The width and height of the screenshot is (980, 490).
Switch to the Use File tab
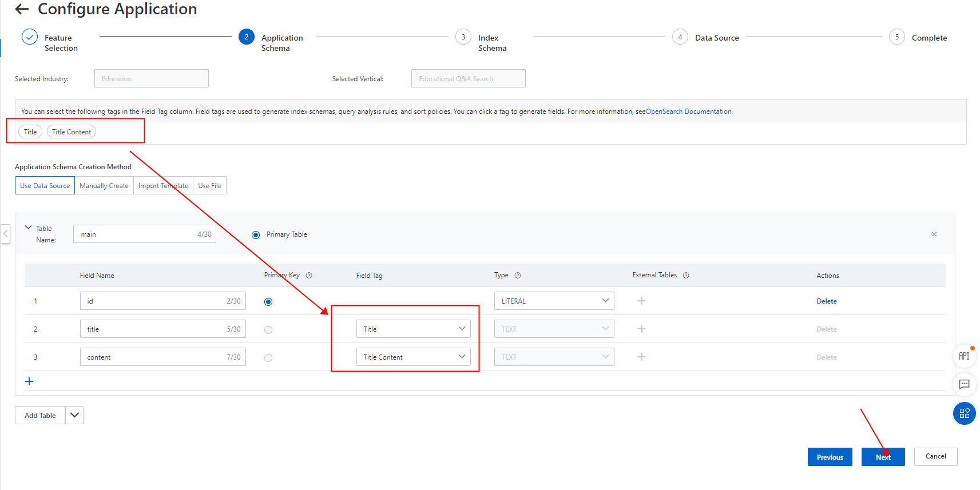coord(210,185)
